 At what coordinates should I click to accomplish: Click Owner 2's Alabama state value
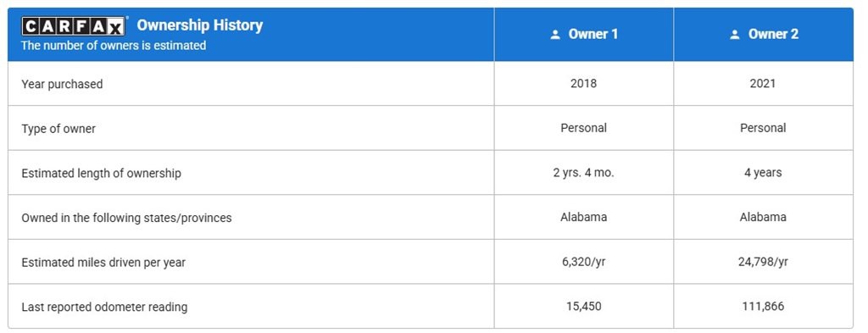[763, 217]
